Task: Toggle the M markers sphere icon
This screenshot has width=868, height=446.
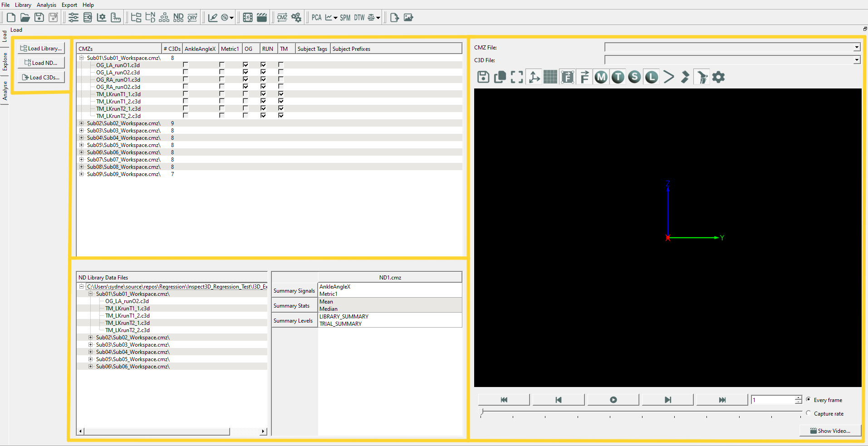Action: 601,77
